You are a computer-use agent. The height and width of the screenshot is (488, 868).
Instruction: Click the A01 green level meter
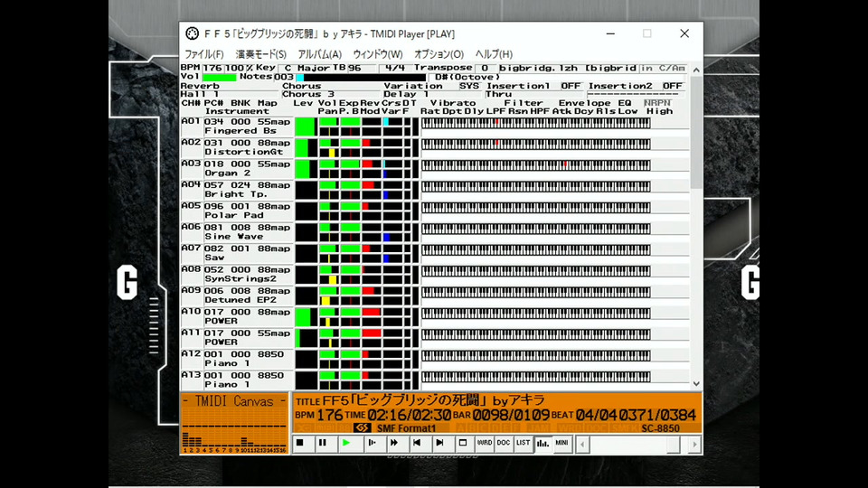click(305, 127)
